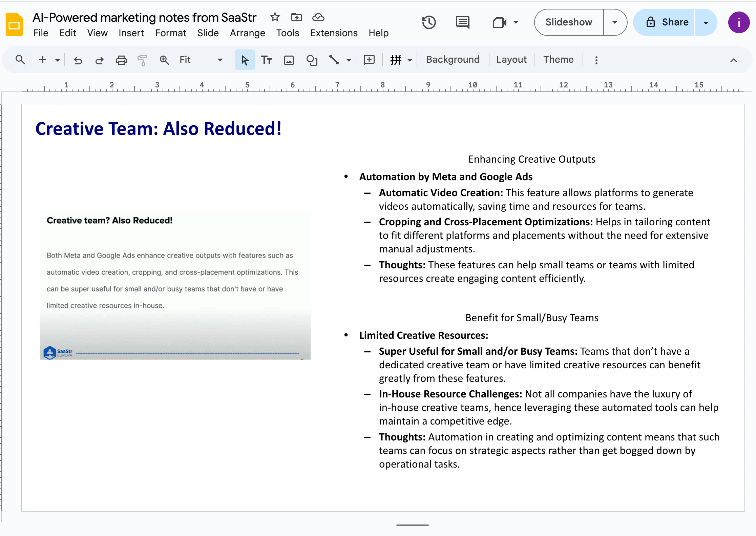Select the Shape tool
Viewport: 756px width, 536px height.
point(312,60)
